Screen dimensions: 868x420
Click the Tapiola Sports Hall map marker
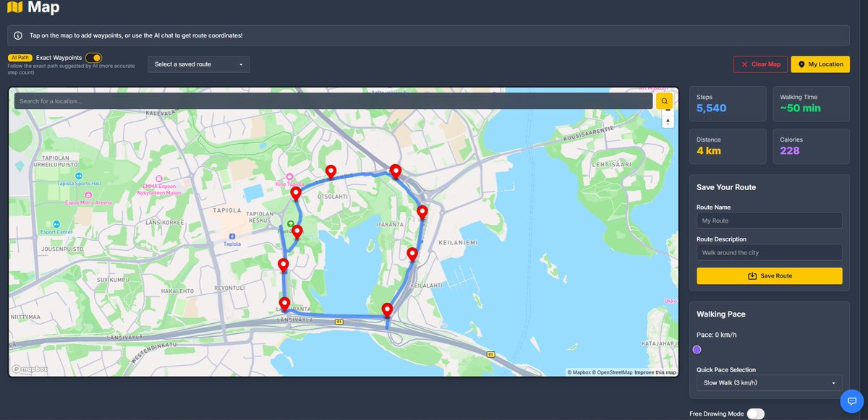point(78,176)
